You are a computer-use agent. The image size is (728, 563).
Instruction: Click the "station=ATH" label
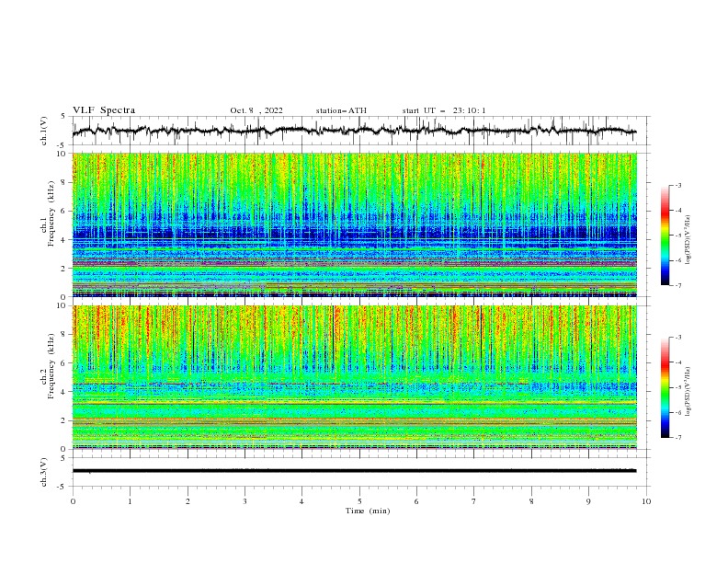[x=341, y=110]
